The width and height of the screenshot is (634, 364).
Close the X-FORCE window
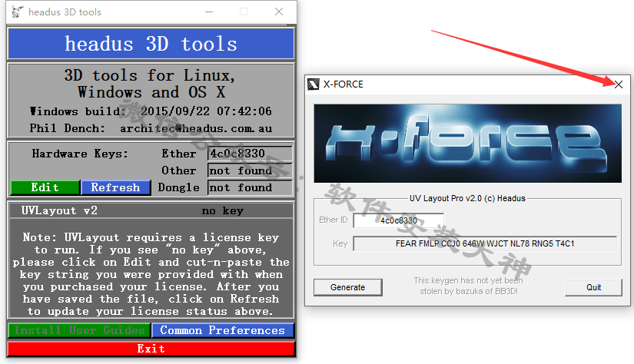click(x=618, y=84)
